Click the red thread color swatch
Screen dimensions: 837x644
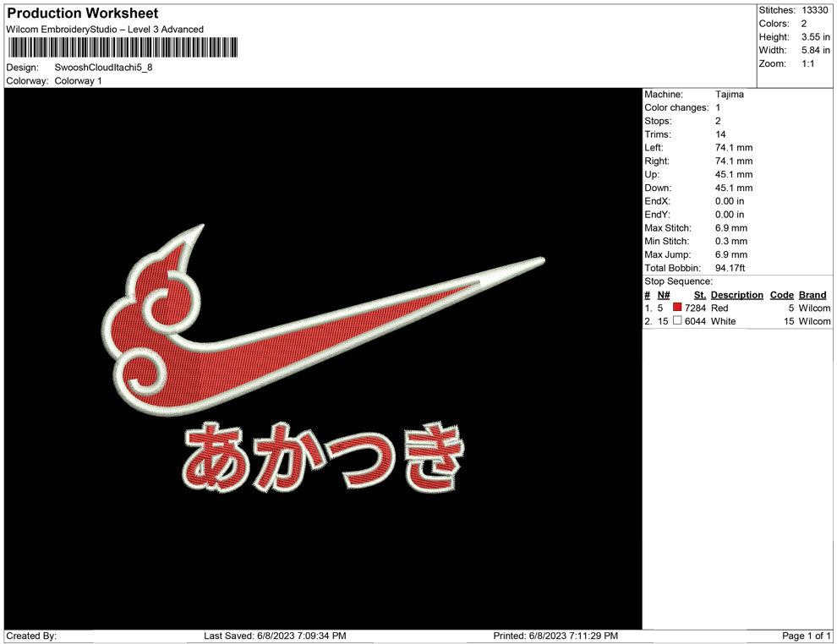pos(677,308)
